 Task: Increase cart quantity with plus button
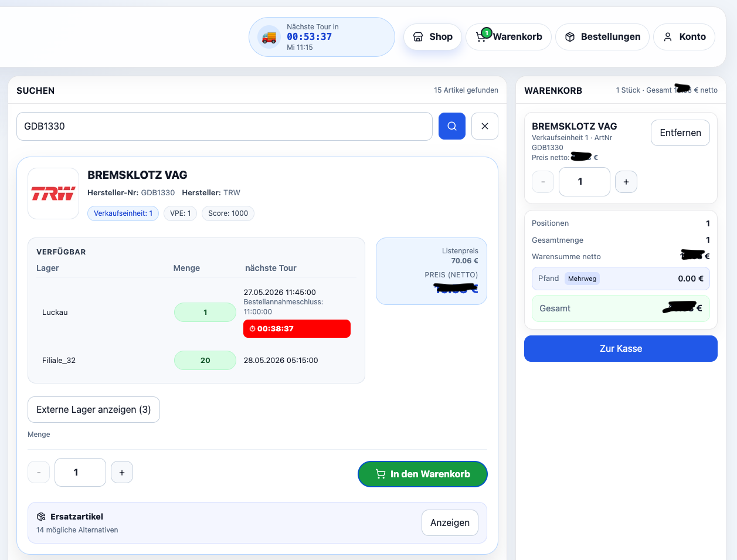pyautogui.click(x=626, y=182)
